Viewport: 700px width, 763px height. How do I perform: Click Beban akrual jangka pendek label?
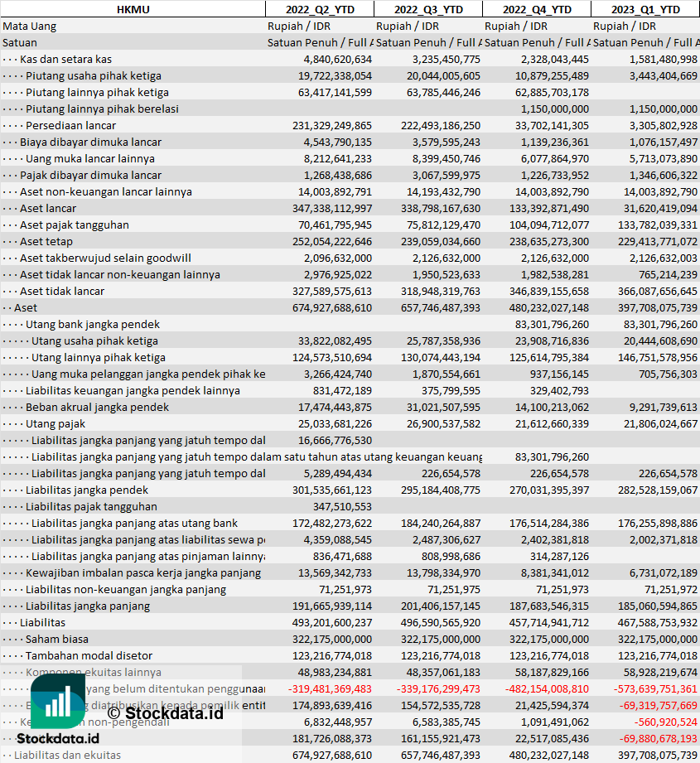pos(97,407)
